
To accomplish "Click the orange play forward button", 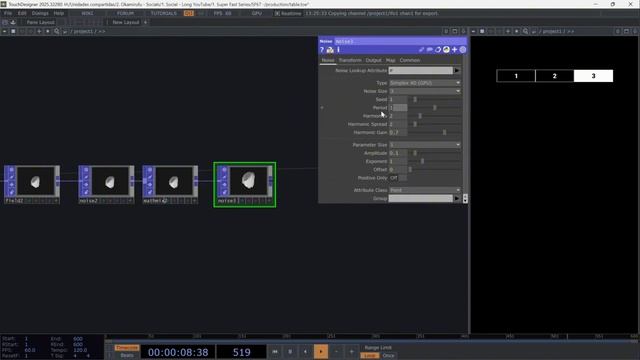I will (x=321, y=351).
